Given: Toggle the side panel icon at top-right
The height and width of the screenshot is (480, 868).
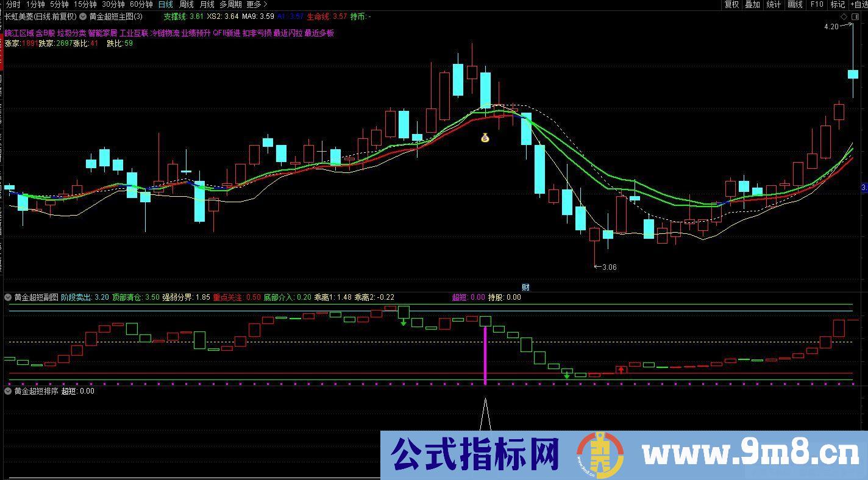Looking at the screenshot, I should click(x=856, y=16).
